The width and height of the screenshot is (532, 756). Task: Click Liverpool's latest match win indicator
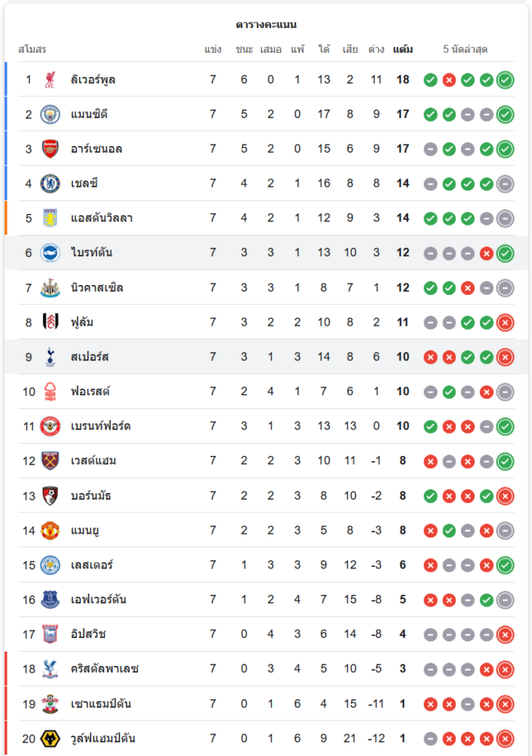click(506, 79)
